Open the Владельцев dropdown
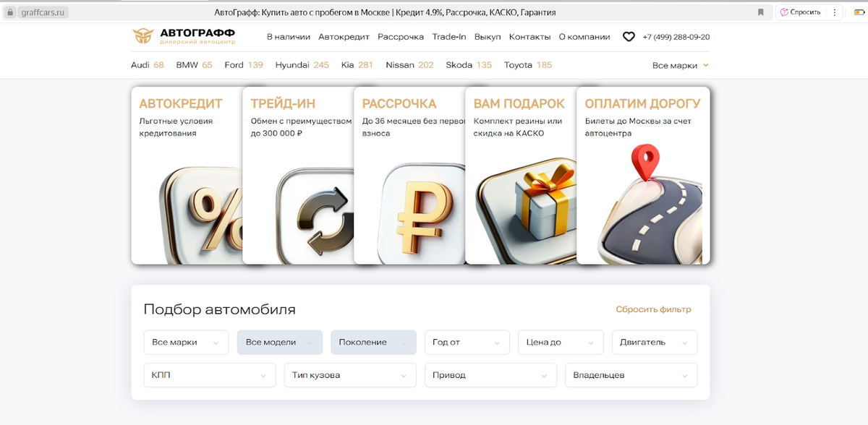Screen dimensions: 868x425 coord(631,375)
